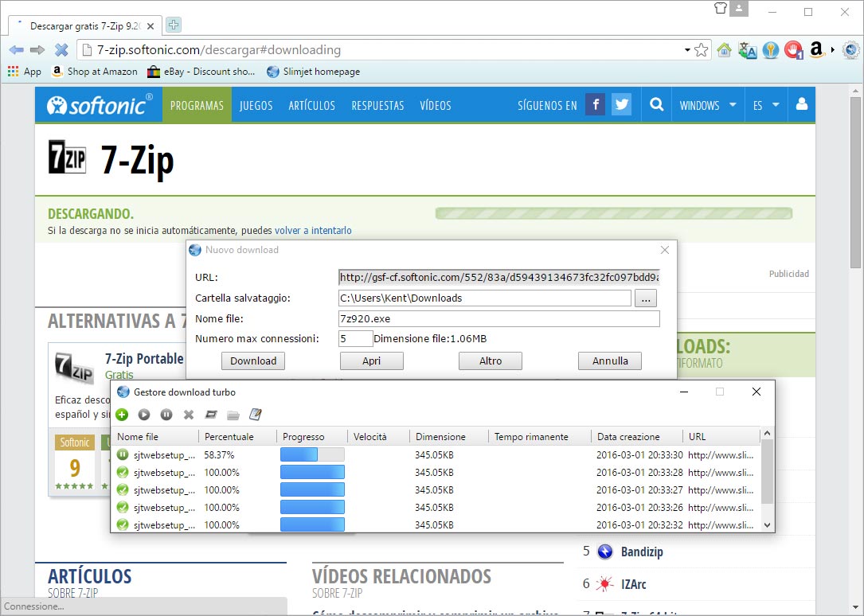Click the resume download play icon in the download manager
Screen dimensions: 864x616
pyautogui.click(x=144, y=415)
